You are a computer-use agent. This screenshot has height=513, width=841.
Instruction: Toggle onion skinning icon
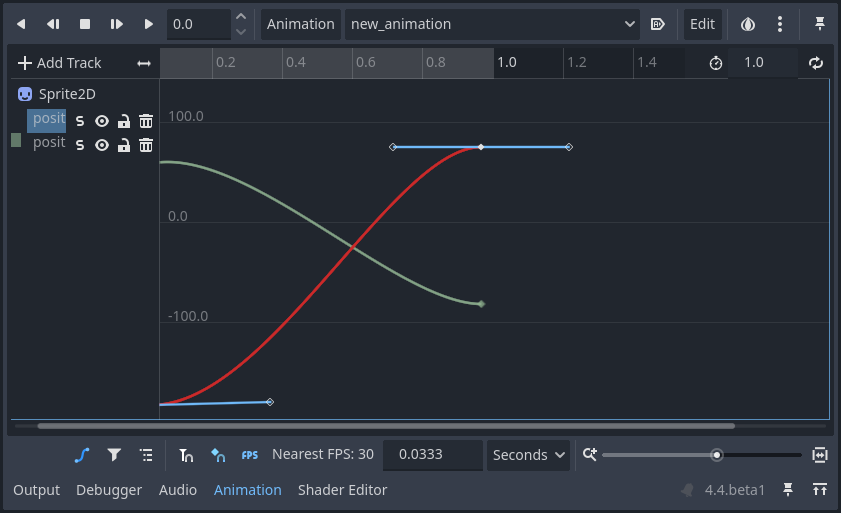point(748,24)
